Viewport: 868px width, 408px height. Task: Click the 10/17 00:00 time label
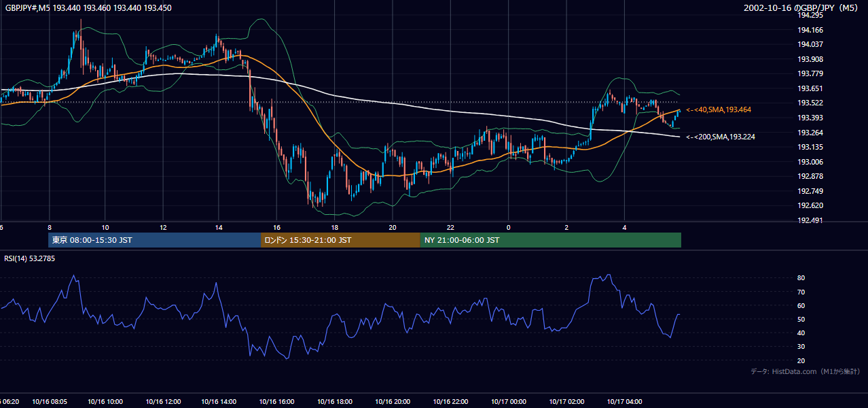pyautogui.click(x=509, y=402)
